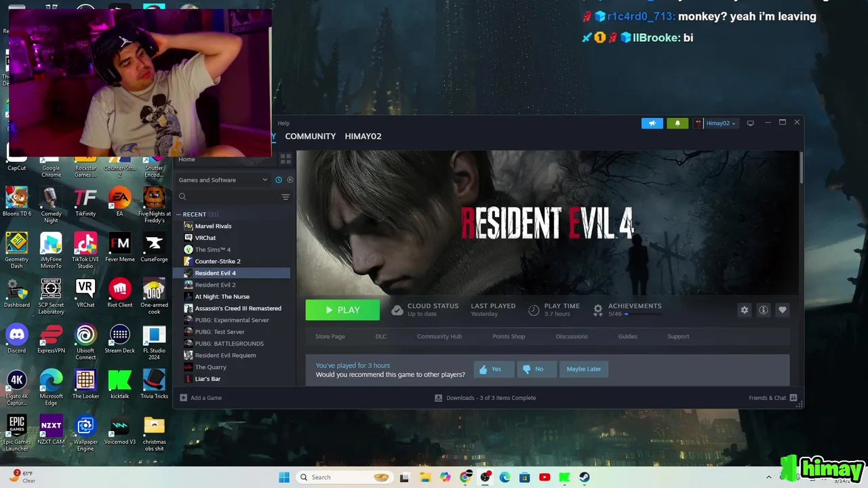Open Steam from the taskbar
This screenshot has width=868, height=488.
585,477
